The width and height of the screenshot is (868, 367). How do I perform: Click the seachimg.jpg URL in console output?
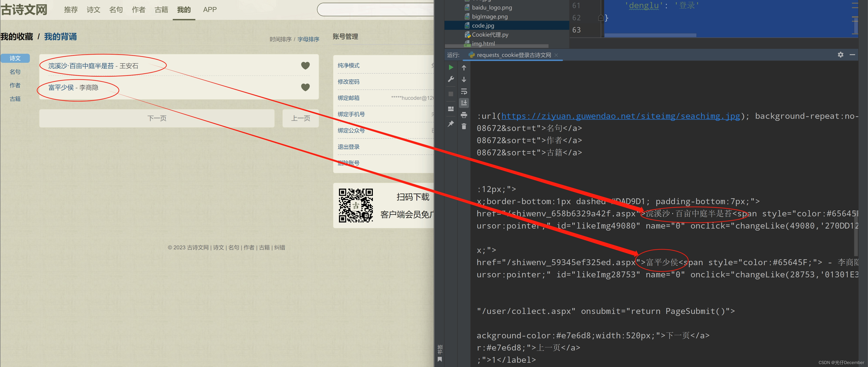(620, 116)
